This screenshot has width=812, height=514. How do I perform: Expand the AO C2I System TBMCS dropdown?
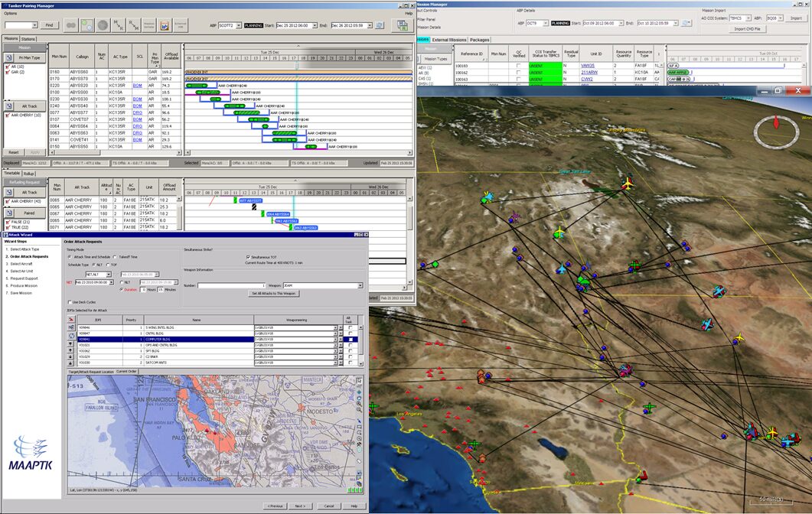click(748, 18)
